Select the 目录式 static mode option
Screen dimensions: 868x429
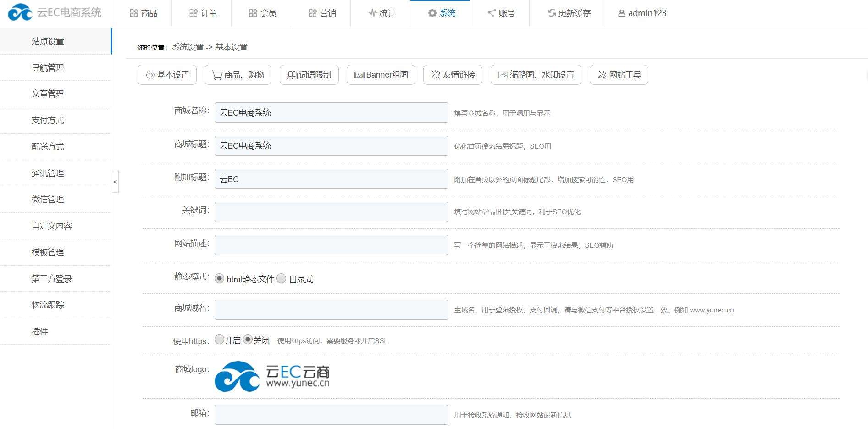click(x=282, y=278)
